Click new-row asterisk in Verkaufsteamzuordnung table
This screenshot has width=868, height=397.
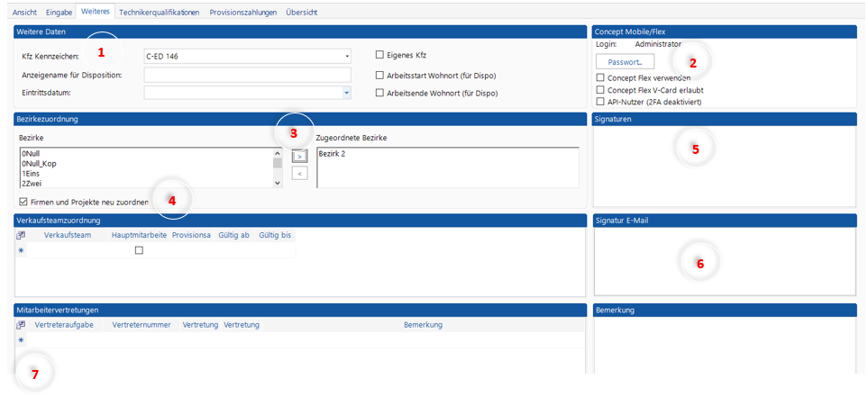21,251
